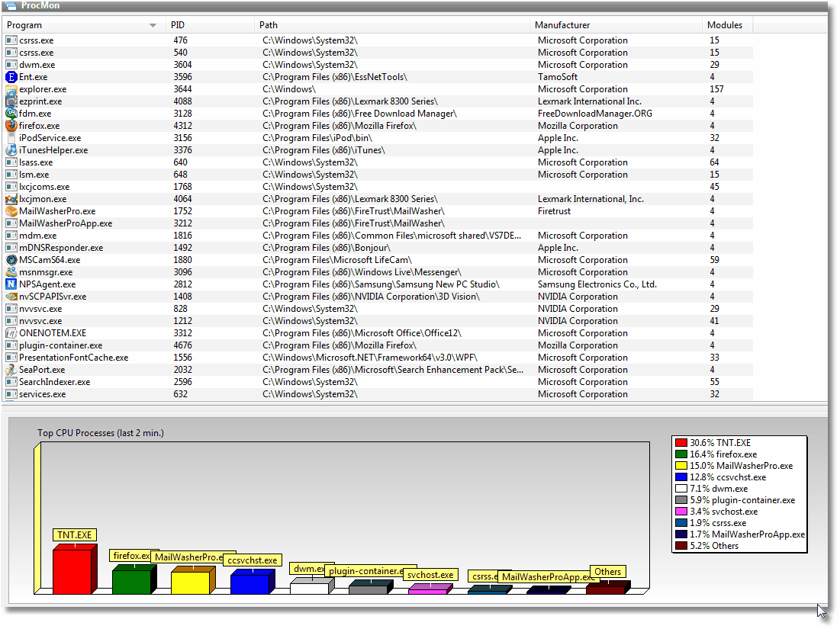Click the firefox.exe browser icon
840x629 pixels.
(11, 126)
